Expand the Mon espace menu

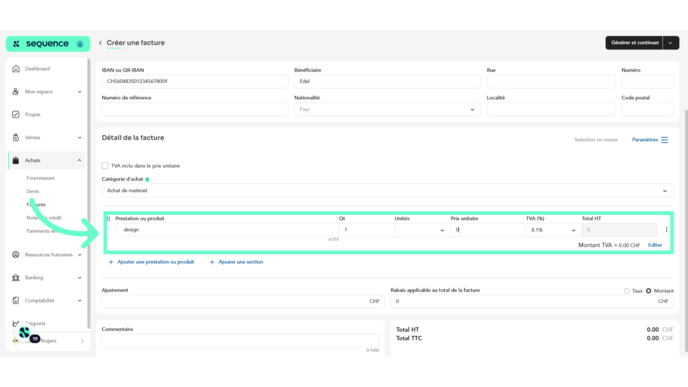coord(79,92)
